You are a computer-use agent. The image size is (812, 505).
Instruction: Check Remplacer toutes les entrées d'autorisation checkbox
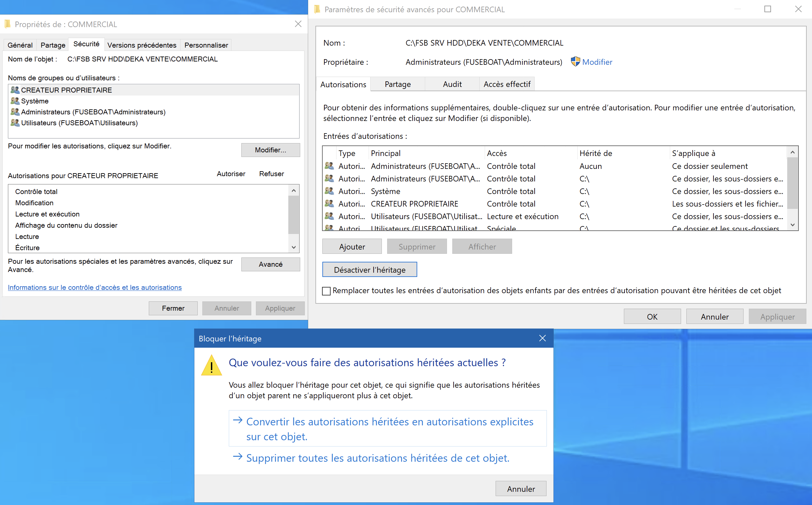(x=326, y=291)
